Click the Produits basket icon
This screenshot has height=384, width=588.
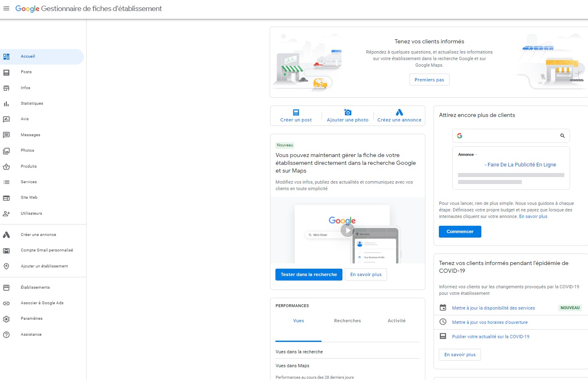(x=6, y=166)
